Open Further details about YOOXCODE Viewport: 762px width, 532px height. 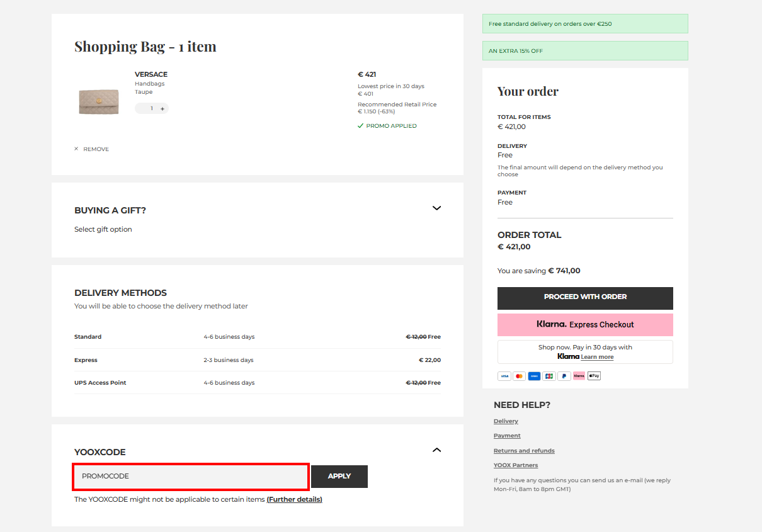pyautogui.click(x=294, y=499)
